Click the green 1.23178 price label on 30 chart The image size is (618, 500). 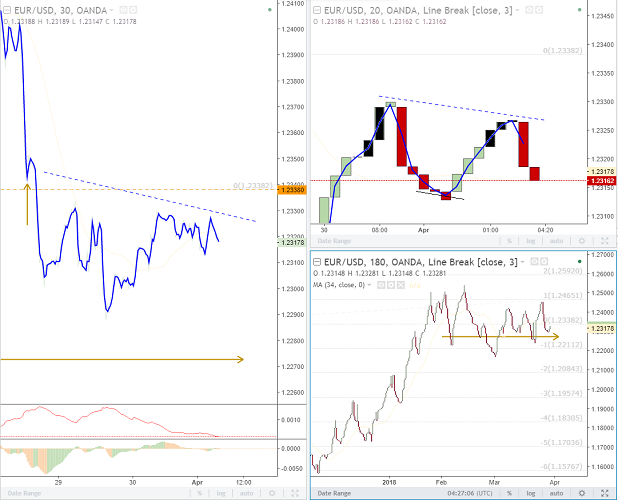click(x=292, y=242)
